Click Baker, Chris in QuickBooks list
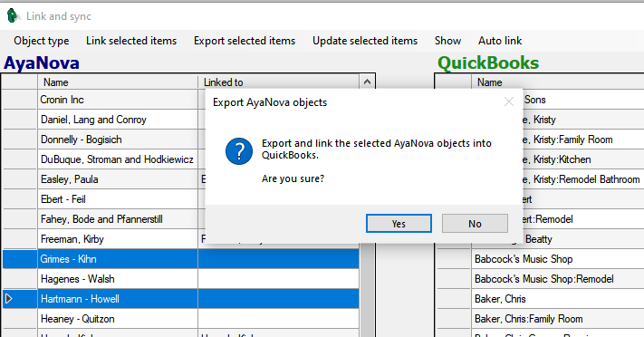Image resolution: width=644 pixels, height=337 pixels. 558,299
